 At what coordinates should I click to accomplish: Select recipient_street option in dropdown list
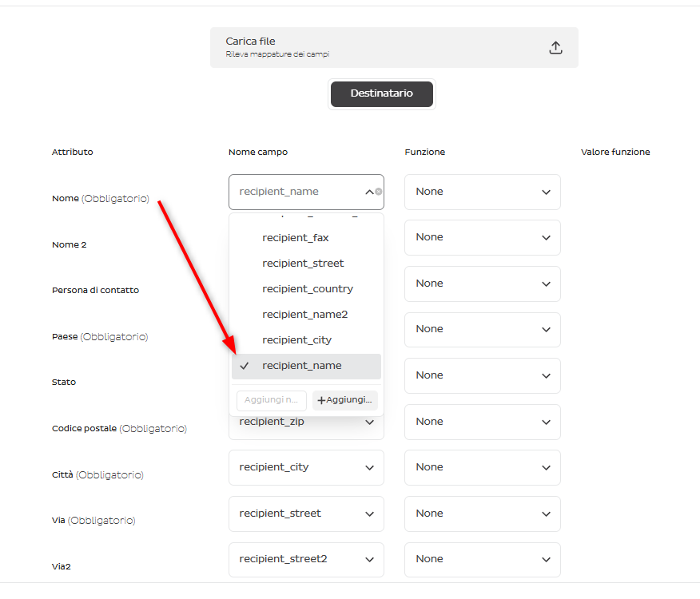[x=306, y=264]
